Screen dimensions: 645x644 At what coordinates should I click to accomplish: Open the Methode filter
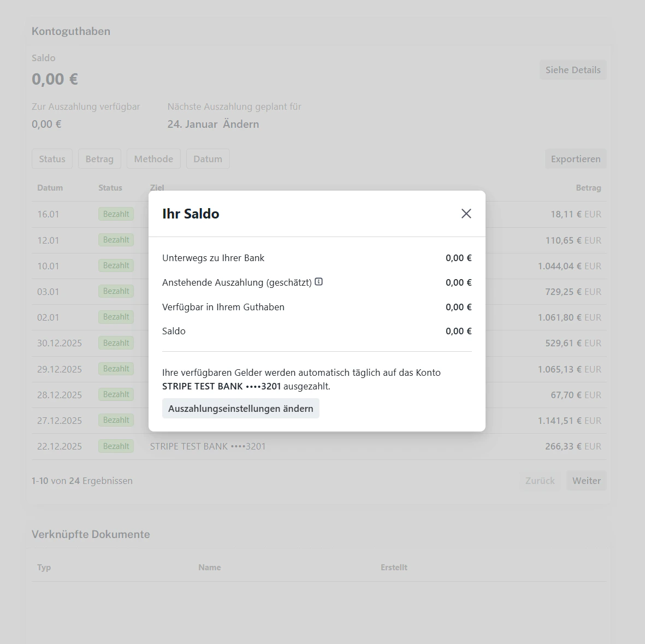(x=153, y=158)
